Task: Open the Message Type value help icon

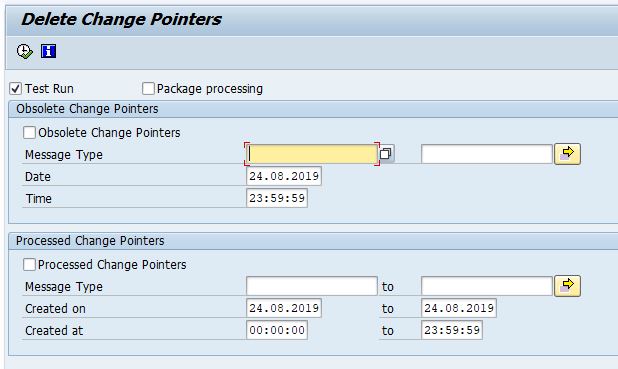Action: coord(386,153)
